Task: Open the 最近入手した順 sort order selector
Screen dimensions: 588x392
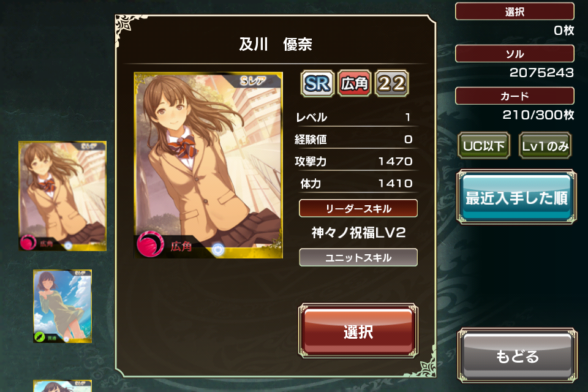Action: tap(516, 197)
